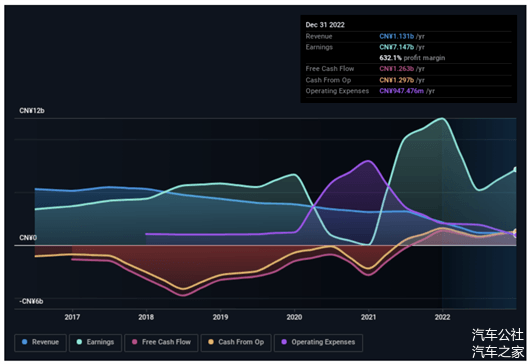Toggle the Operating Expenses legend button

point(318,342)
